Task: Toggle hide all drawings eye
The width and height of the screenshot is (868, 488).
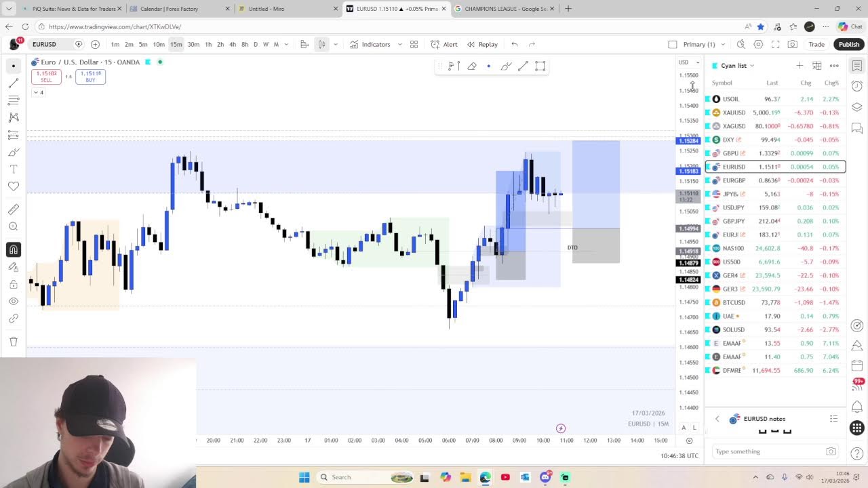Action: (14, 301)
